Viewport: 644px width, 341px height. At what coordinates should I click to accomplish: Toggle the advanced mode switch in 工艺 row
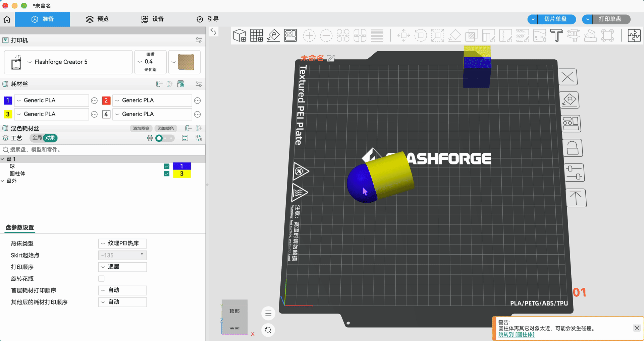[165, 138]
